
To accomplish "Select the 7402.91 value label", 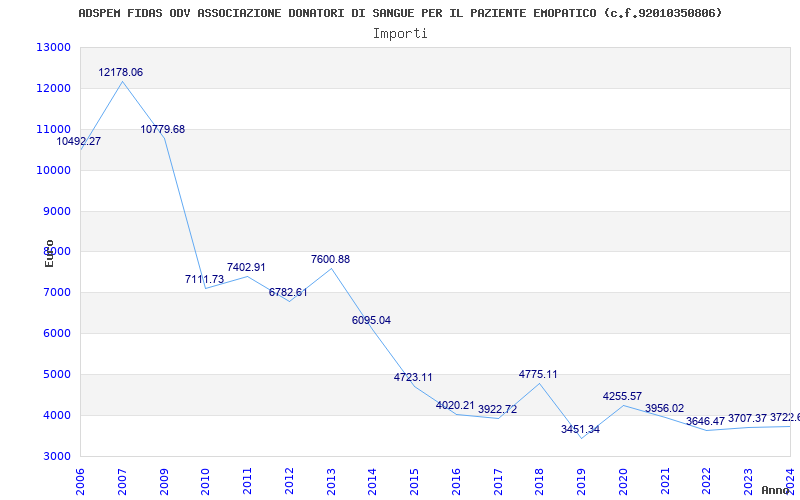I will 246,268.
